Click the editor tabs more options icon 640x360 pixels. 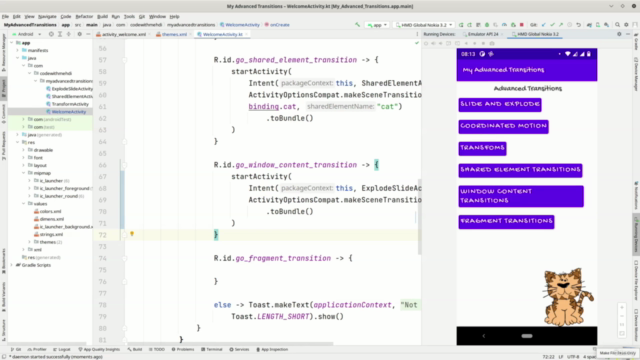(417, 34)
